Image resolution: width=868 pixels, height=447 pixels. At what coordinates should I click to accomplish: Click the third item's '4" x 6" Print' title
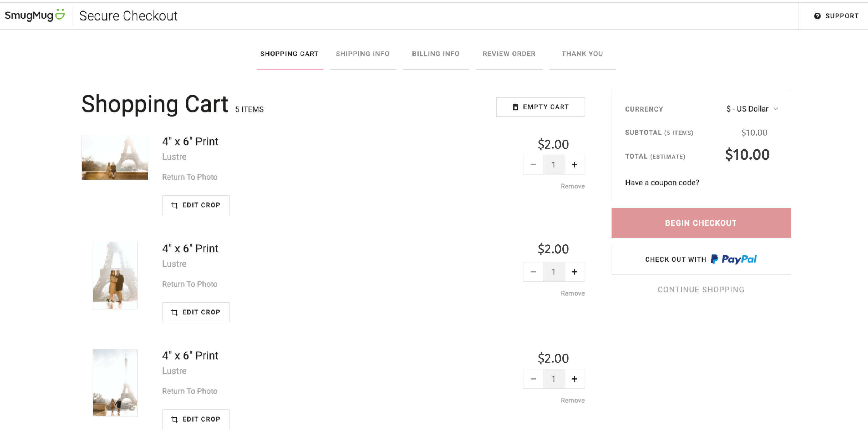pos(190,356)
